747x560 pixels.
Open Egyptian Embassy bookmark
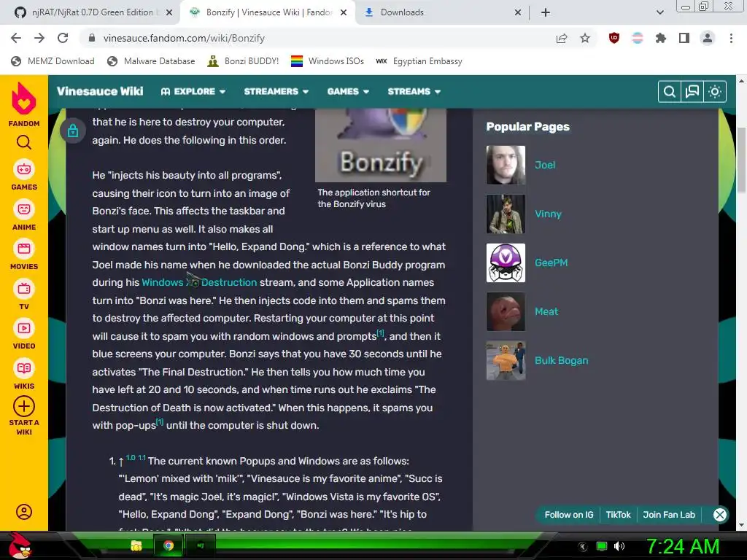point(419,61)
